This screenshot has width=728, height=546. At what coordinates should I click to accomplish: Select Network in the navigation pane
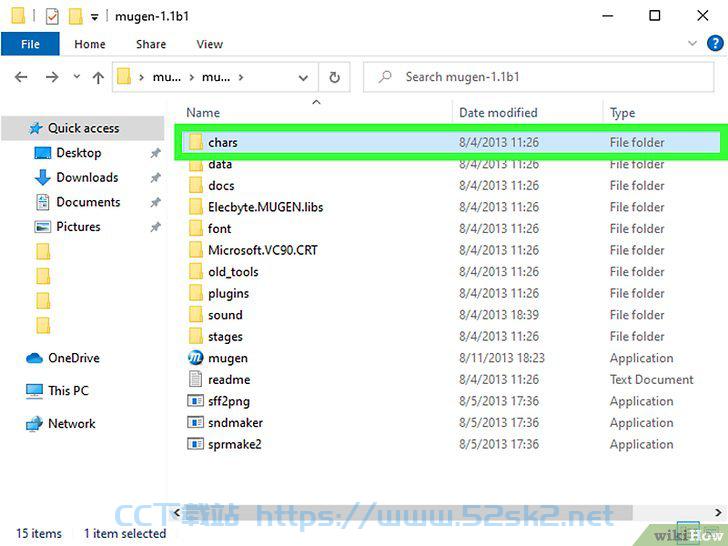click(72, 423)
